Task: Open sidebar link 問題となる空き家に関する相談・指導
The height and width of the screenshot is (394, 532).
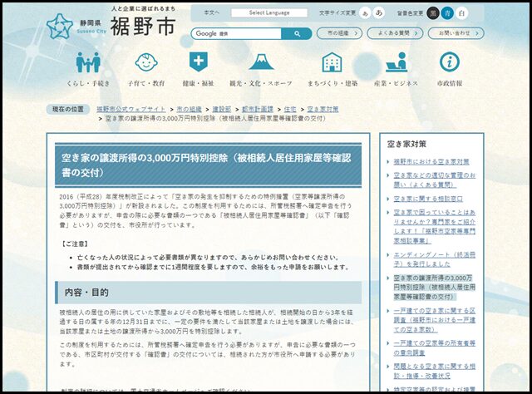Action: (x=435, y=371)
